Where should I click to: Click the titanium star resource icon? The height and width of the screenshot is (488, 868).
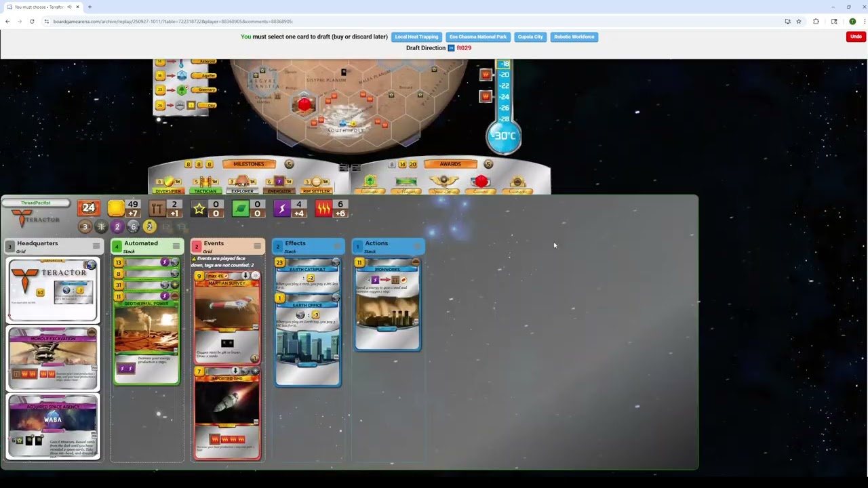[199, 209]
